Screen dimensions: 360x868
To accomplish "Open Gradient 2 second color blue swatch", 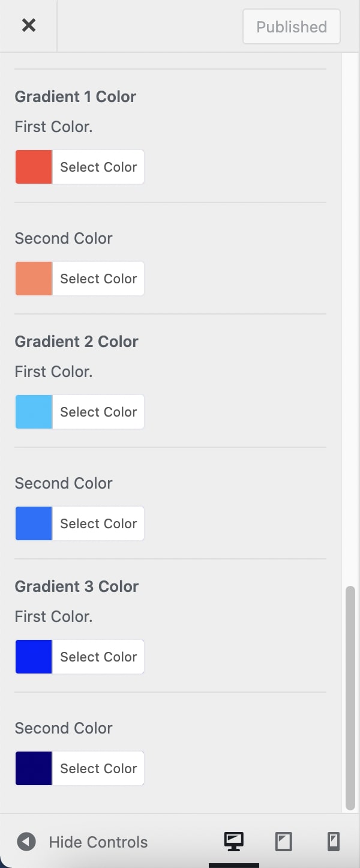I will point(34,523).
